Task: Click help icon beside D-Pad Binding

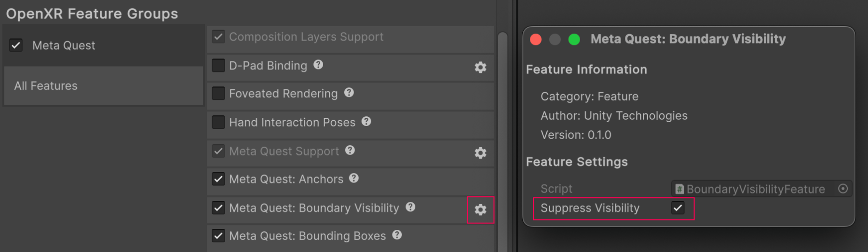Action: [318, 65]
